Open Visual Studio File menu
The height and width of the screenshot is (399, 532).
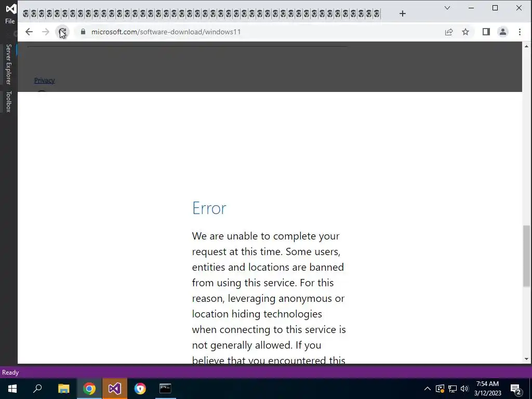(x=10, y=21)
